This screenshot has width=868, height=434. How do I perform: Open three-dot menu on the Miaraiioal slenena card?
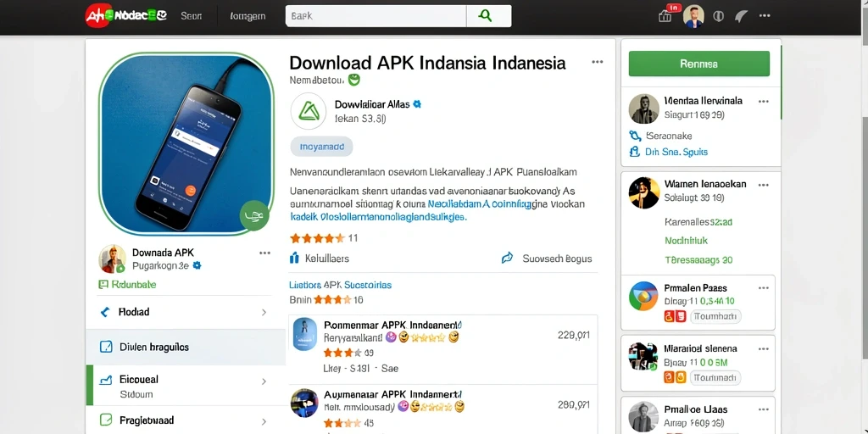tap(764, 349)
